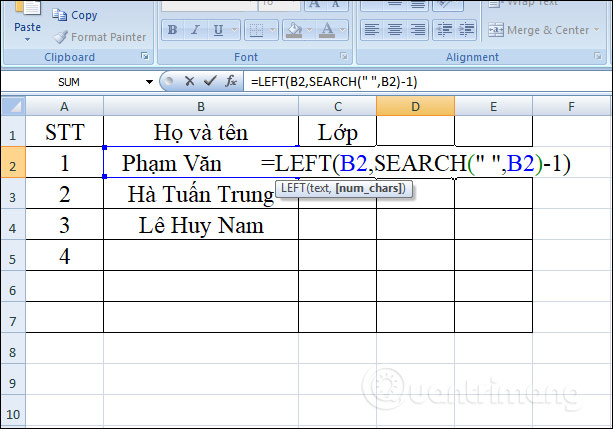Viewport: 613px width, 429px height.
Task: Click Insert Function fx icon
Action: [231, 81]
